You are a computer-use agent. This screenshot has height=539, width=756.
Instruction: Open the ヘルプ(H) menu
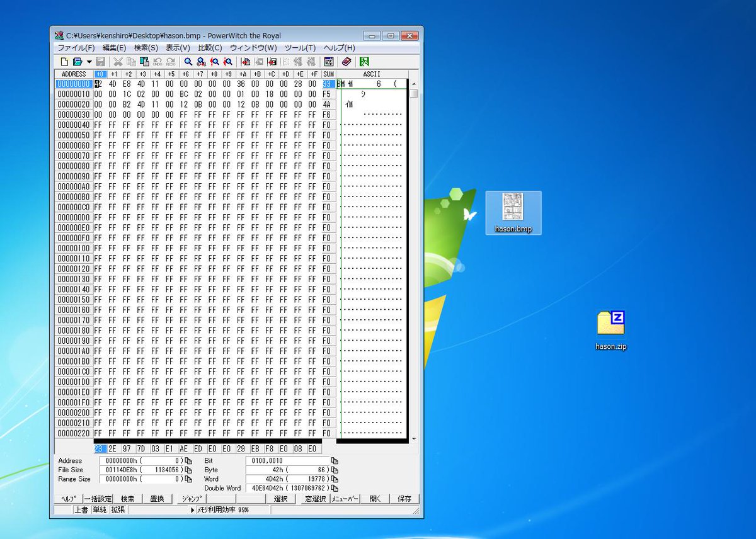point(340,48)
